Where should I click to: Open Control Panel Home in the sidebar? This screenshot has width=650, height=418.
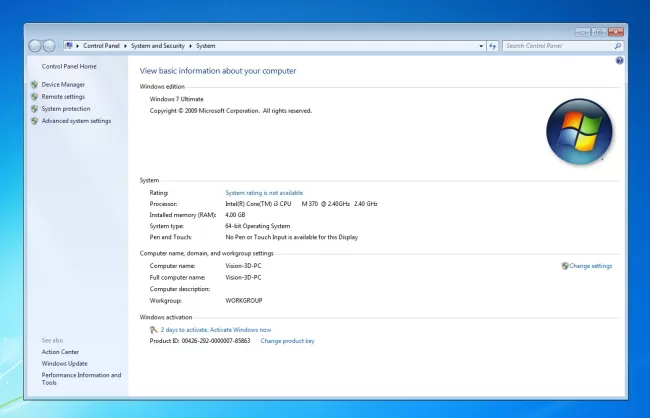69,66
